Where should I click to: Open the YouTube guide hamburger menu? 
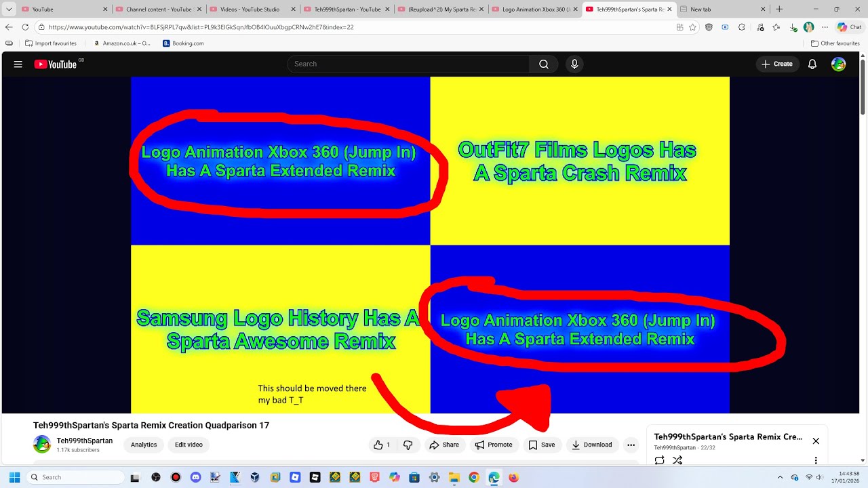[x=18, y=64]
